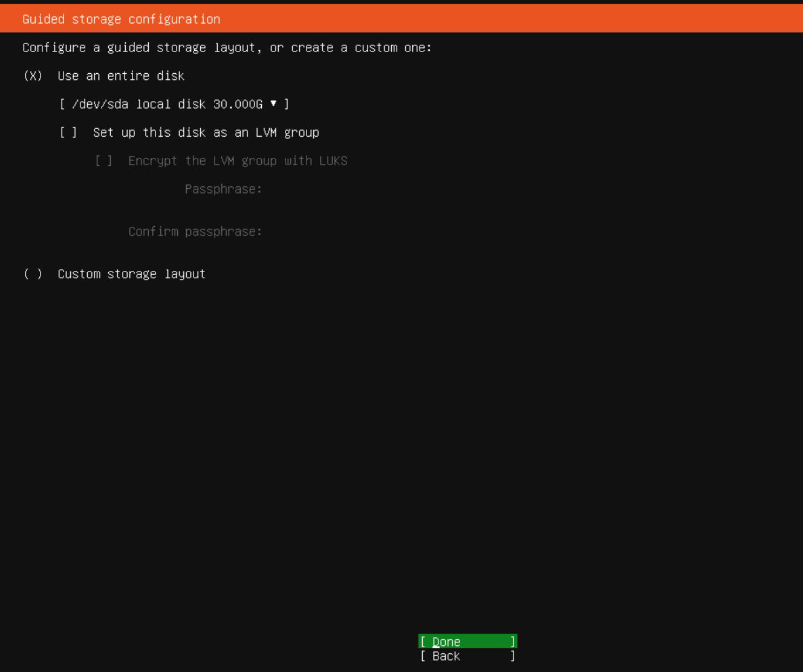Click the "Custom storage layout" label text

click(x=131, y=274)
